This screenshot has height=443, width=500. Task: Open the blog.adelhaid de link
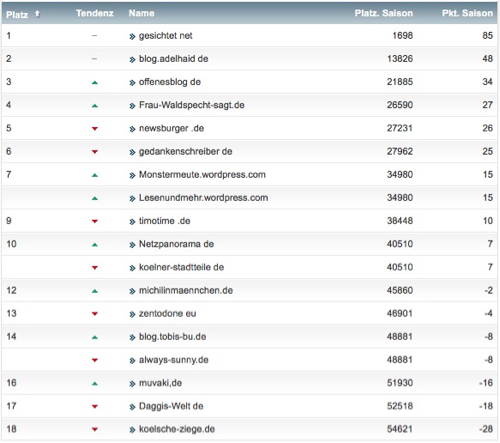pyautogui.click(x=173, y=59)
